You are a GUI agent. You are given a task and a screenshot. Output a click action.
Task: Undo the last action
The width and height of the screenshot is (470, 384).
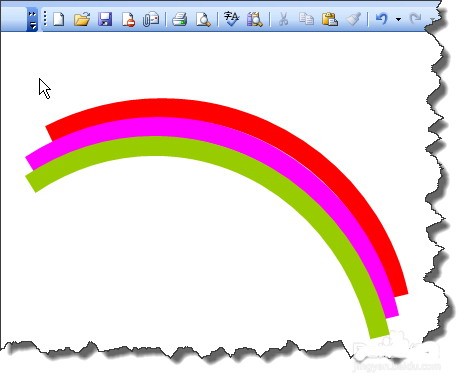[x=382, y=19]
